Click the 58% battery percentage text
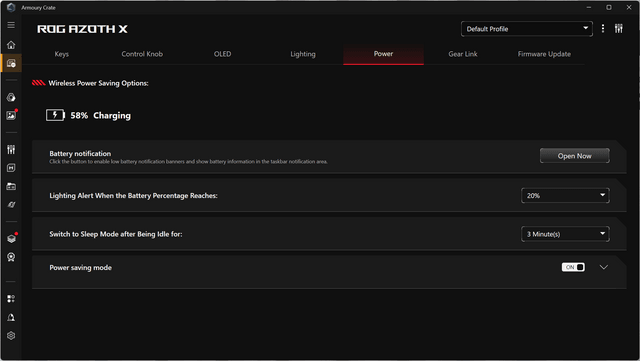The image size is (640, 361). [79, 116]
